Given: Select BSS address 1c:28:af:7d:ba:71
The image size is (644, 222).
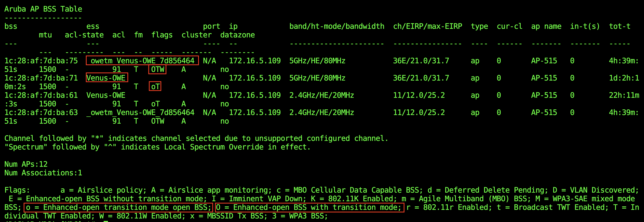Looking at the screenshot, I should pos(41,78).
